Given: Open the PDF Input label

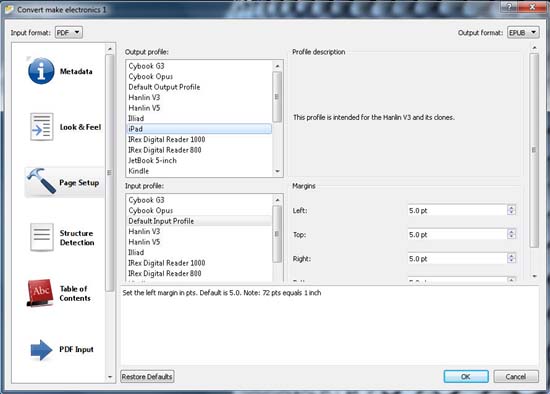Looking at the screenshot, I should [76, 349].
